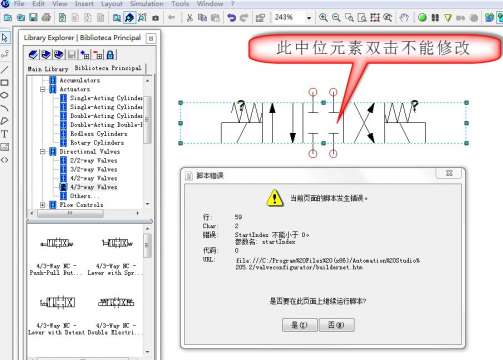Click 是(Y) button in script error dialog
The width and height of the screenshot is (503, 360).
299,325
